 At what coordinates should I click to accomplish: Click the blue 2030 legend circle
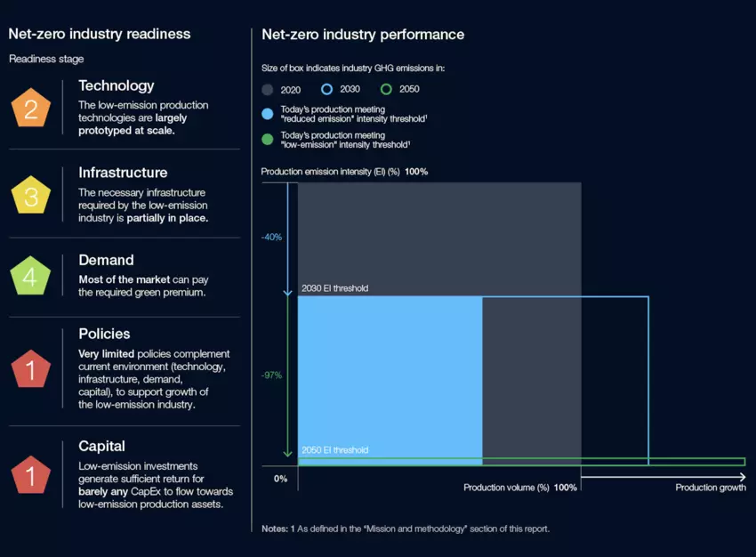(x=326, y=89)
